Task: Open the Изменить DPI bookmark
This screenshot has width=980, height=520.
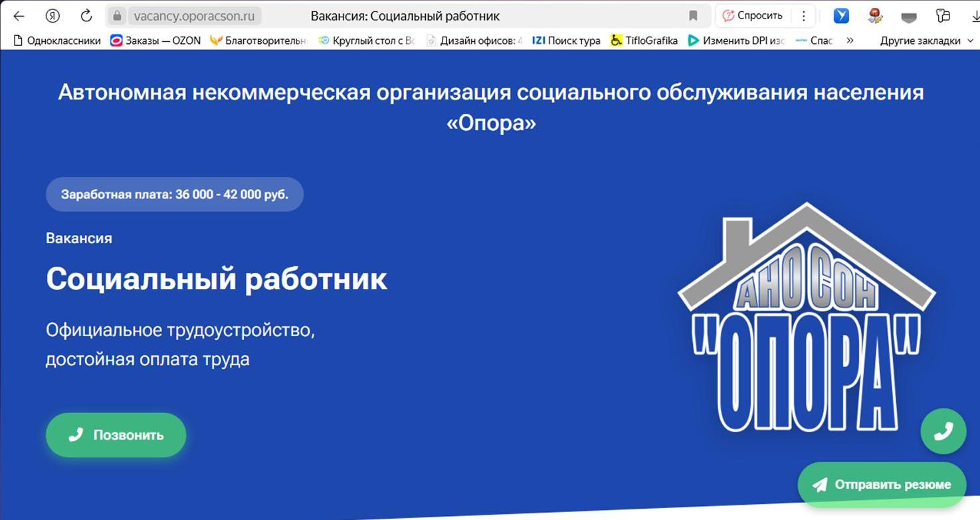Action: 736,41
